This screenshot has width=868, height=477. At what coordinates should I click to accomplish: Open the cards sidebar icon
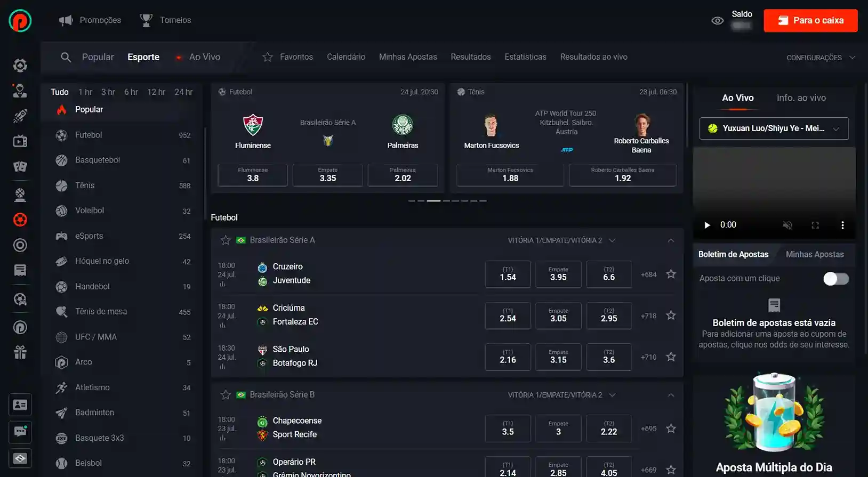(20, 167)
